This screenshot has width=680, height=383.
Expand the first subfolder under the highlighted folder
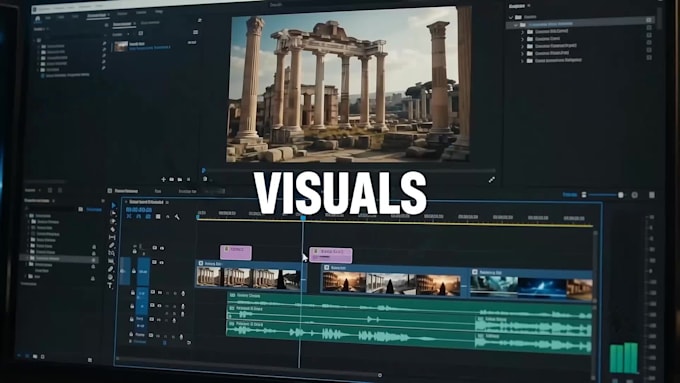click(x=523, y=32)
